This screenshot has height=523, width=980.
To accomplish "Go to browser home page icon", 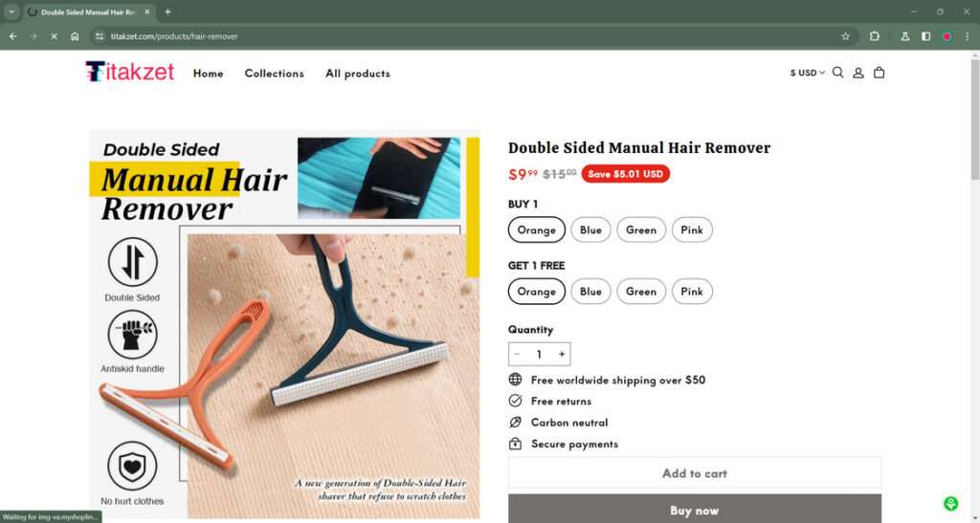I will click(75, 36).
